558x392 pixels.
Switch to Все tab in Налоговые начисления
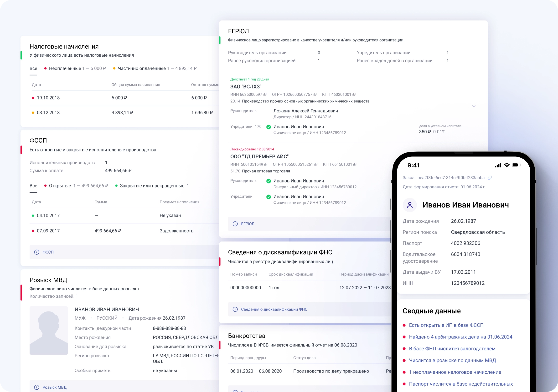[x=33, y=68]
